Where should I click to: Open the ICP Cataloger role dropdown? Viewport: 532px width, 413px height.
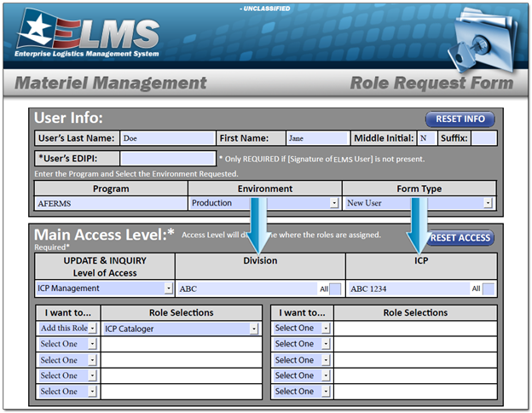[254, 329]
